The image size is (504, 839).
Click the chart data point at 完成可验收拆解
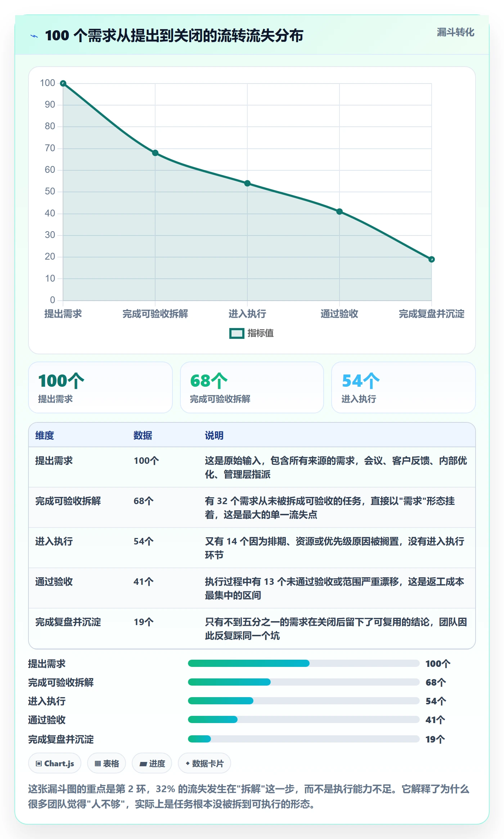click(155, 153)
